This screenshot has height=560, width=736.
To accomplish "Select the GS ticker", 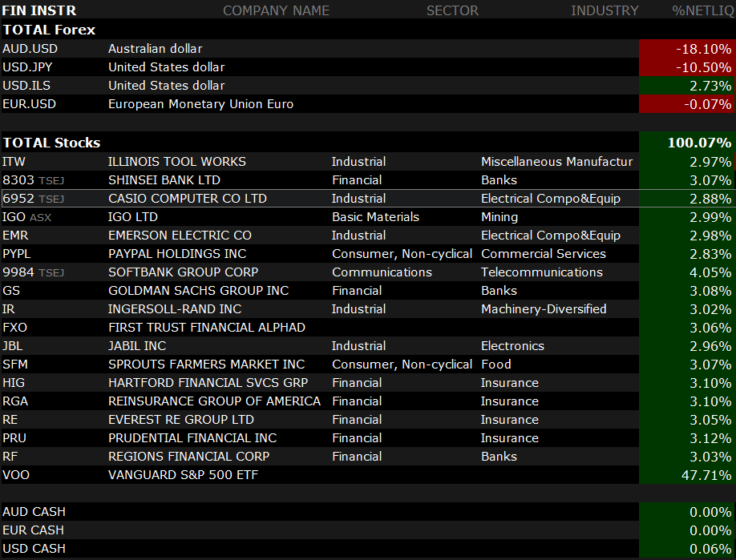I will click(x=11, y=290).
